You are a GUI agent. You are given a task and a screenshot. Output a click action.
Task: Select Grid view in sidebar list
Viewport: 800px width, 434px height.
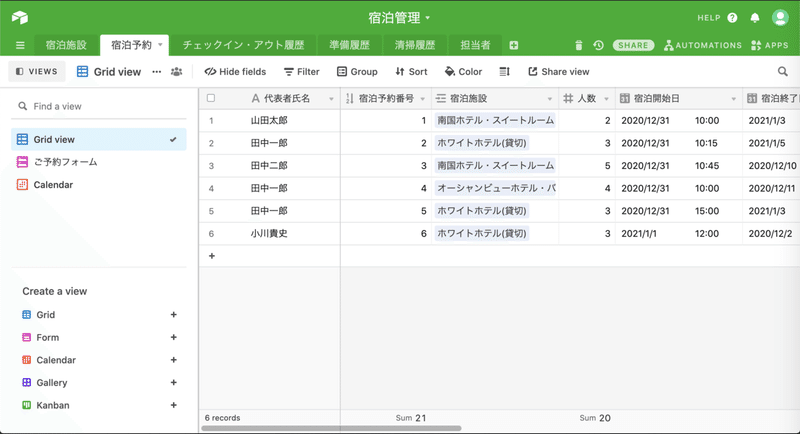coord(99,139)
